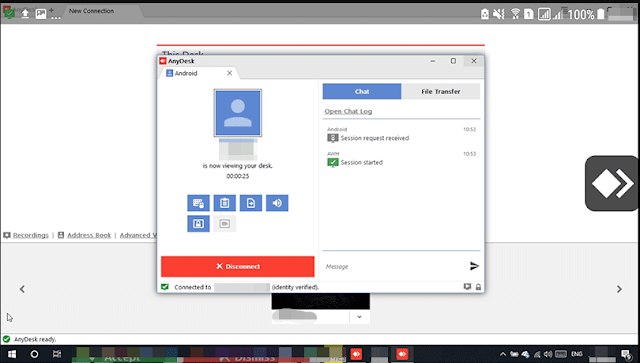The image size is (640, 363).
Task: Click the Android muted sound status icon
Action: 499,14
